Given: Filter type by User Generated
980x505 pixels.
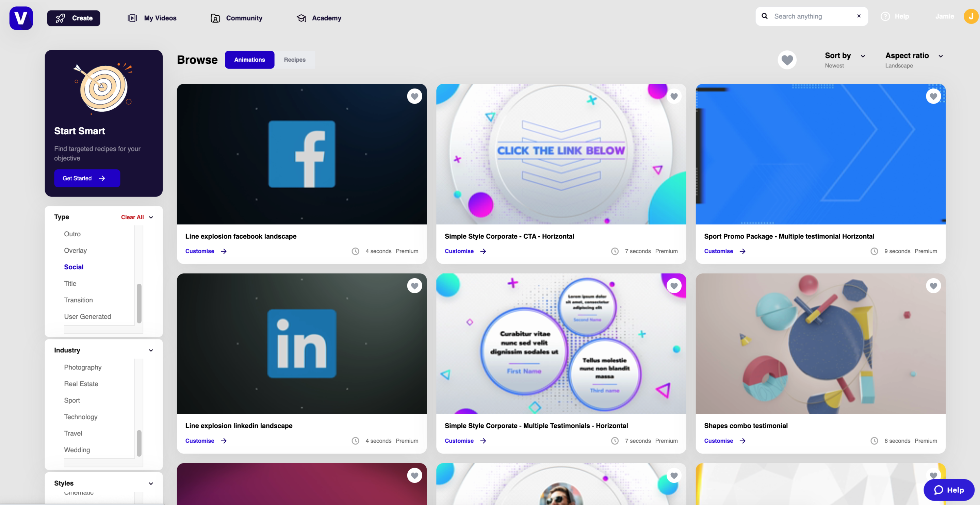Looking at the screenshot, I should [87, 316].
